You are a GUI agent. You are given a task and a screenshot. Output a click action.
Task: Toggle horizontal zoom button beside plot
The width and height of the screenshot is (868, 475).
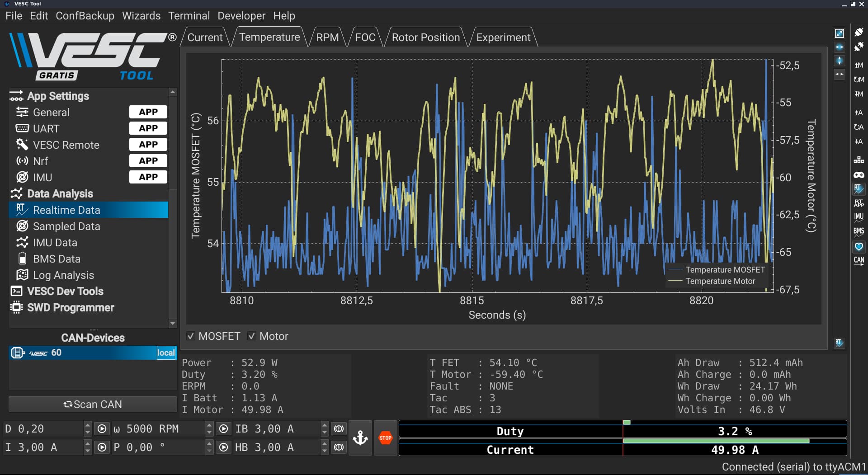839,47
